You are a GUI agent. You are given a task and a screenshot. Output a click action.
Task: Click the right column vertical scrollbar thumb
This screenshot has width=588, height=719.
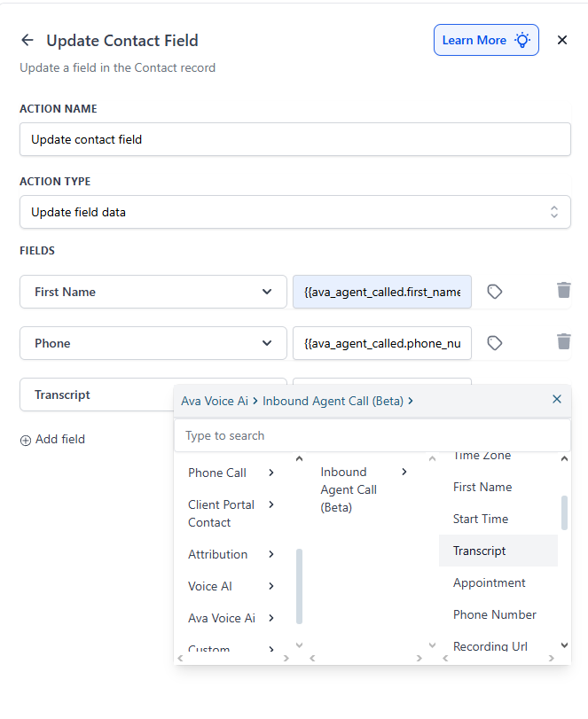click(564, 512)
